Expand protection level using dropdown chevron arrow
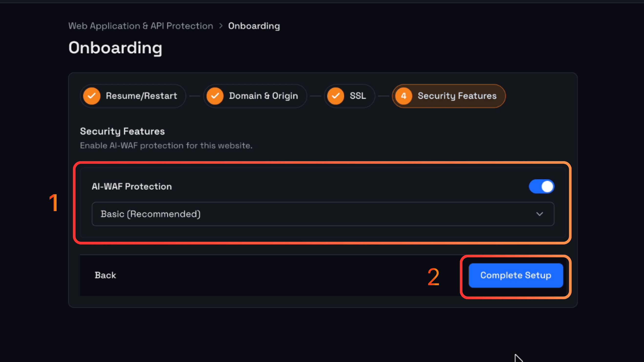Image resolution: width=644 pixels, height=362 pixels. coord(540,214)
